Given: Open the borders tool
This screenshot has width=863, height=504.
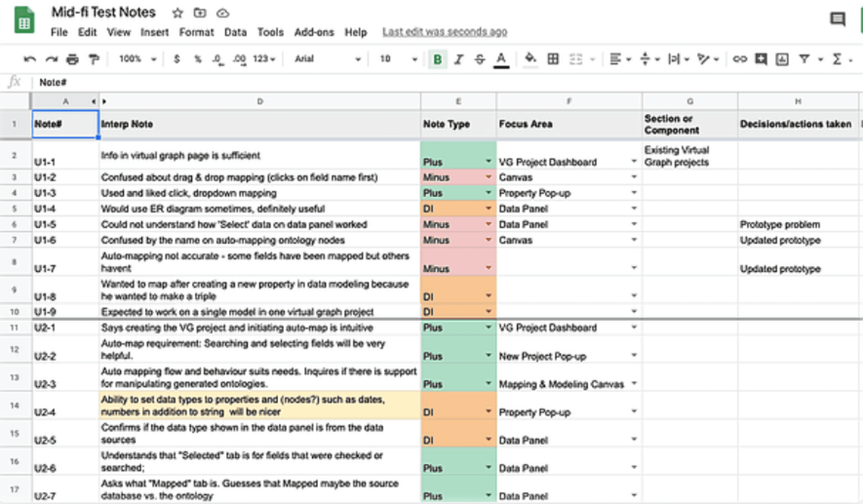Looking at the screenshot, I should coord(553,59).
